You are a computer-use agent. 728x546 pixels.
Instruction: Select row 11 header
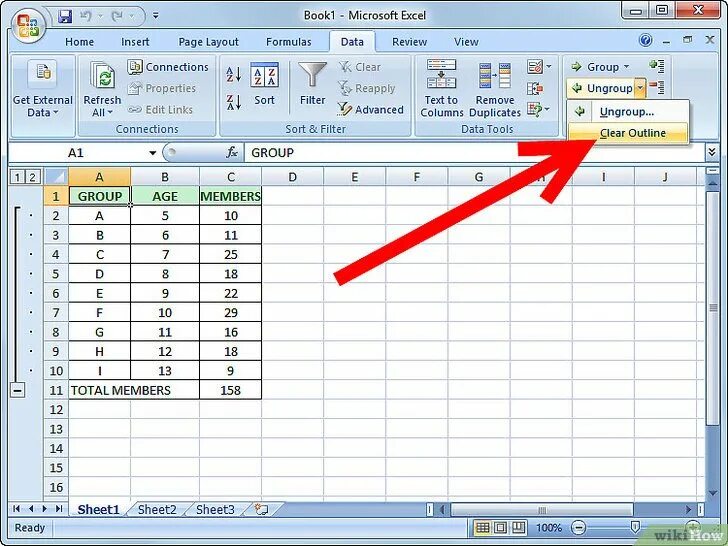pyautogui.click(x=56, y=390)
